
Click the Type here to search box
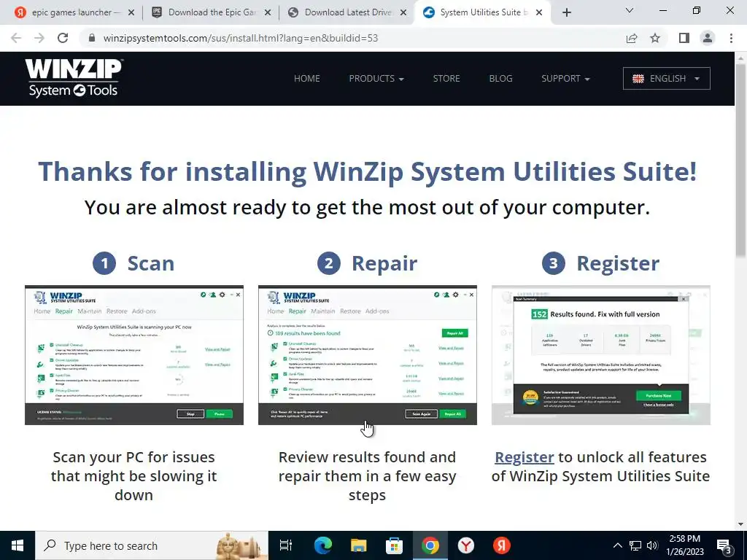(152, 545)
